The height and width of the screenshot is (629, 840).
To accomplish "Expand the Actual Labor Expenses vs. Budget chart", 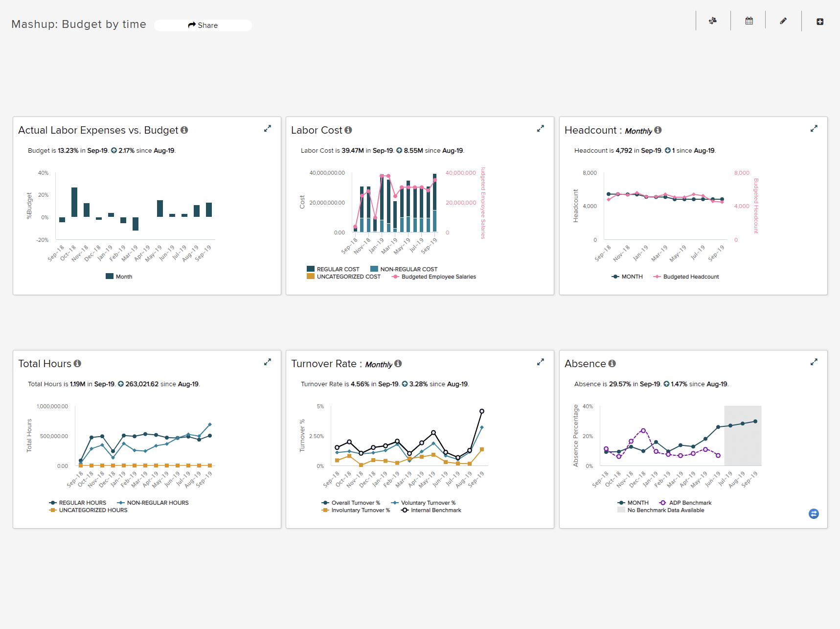I will click(x=268, y=128).
